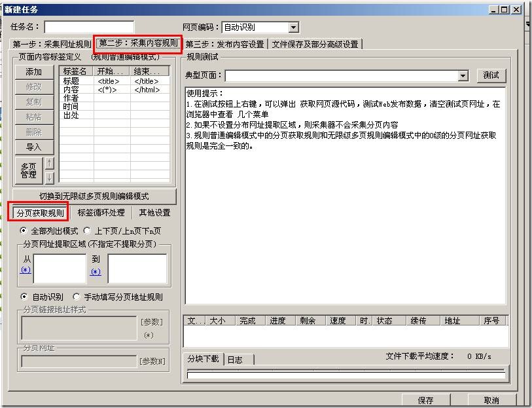The height and width of the screenshot is (408, 532).
Task: Select the 内容 row in the tag list
Action: coord(71,90)
